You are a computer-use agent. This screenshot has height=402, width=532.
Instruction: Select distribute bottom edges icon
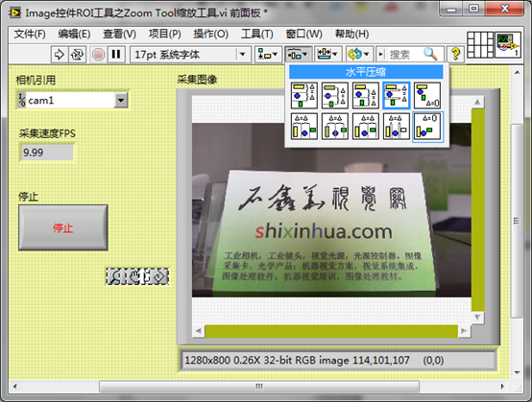click(366, 95)
